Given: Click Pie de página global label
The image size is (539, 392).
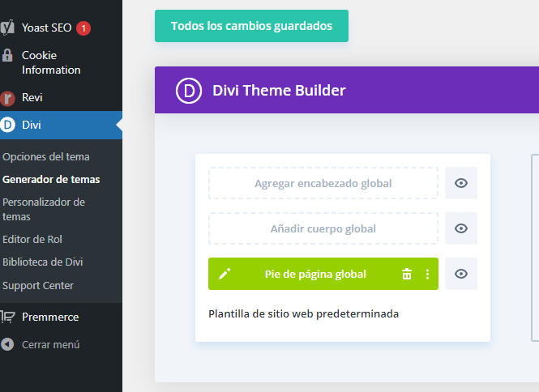Looking at the screenshot, I should pyautogui.click(x=315, y=275).
